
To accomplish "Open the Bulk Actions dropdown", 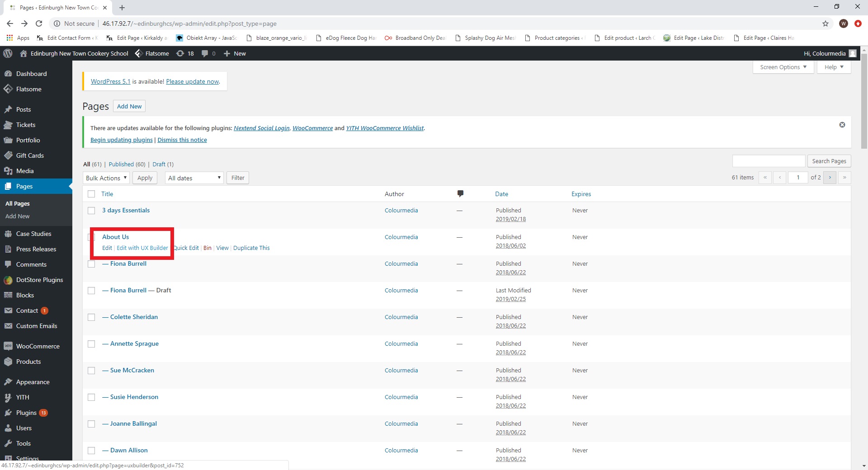I will (106, 178).
